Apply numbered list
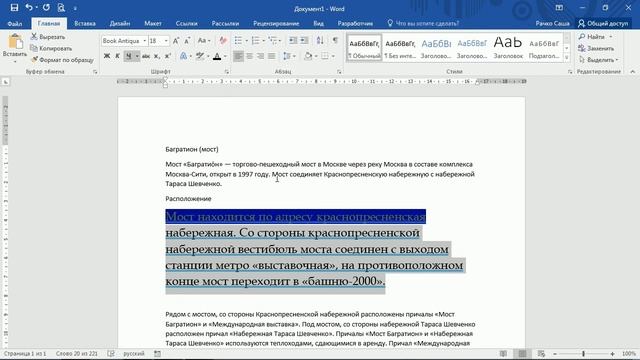The width and height of the screenshot is (640, 360). tap(256, 40)
